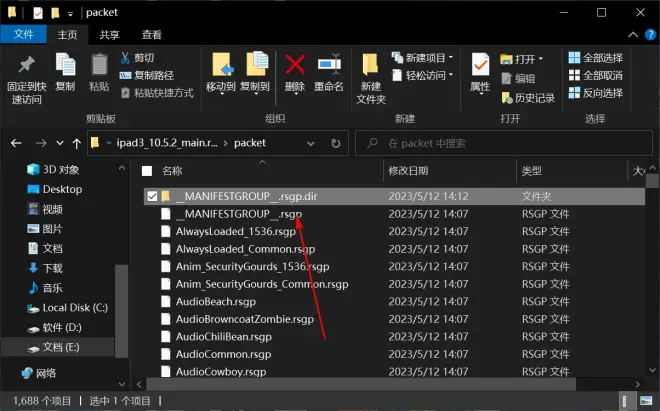This screenshot has height=411, width=660.
Task: Open the Easy Access (轻松访问) dropdown
Action: [423, 75]
